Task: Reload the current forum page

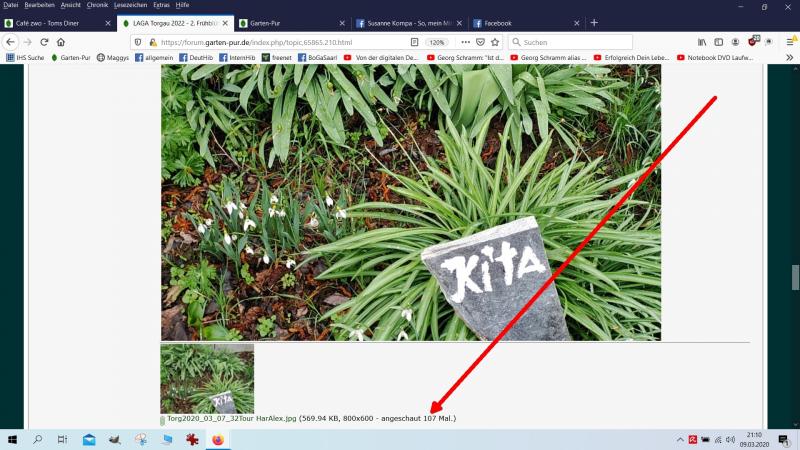Action: [x=44, y=42]
